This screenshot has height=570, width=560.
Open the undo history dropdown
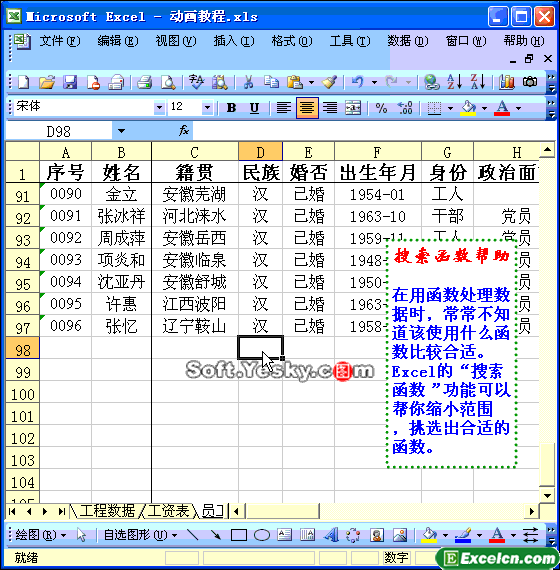(374, 83)
